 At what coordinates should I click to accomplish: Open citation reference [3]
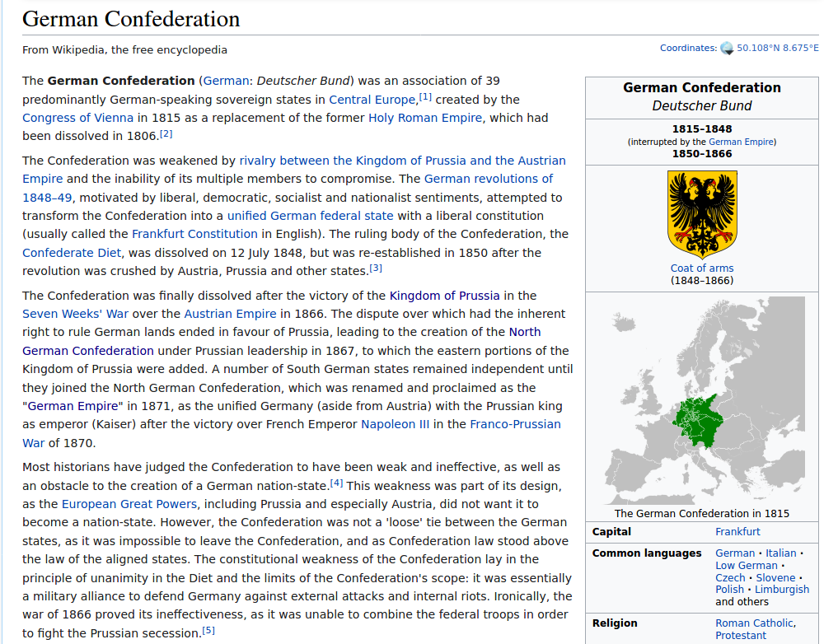click(376, 268)
